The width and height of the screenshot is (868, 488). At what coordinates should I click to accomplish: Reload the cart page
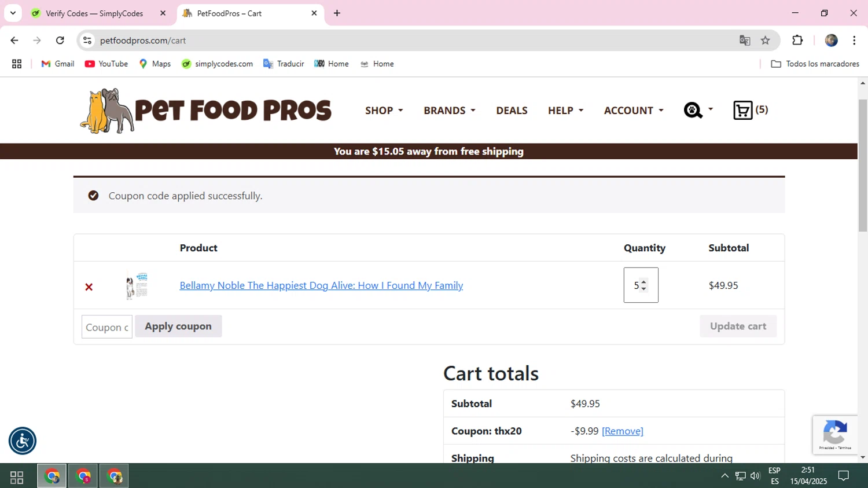60,41
